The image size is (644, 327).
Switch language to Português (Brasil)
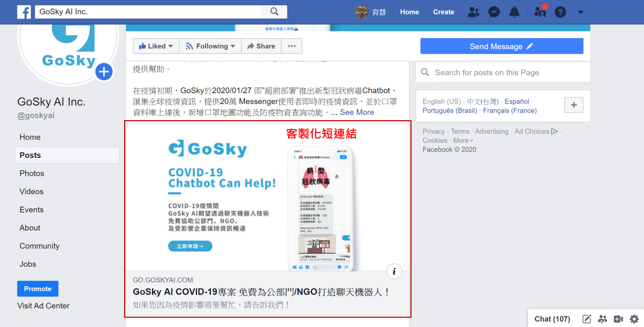(450, 111)
